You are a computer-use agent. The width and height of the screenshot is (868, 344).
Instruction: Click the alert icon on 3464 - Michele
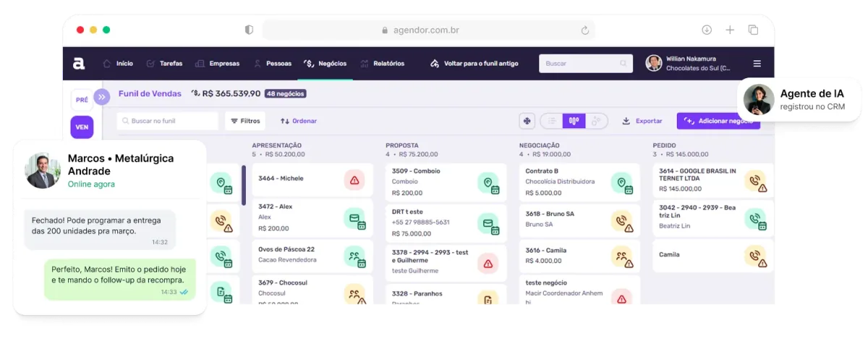click(354, 180)
